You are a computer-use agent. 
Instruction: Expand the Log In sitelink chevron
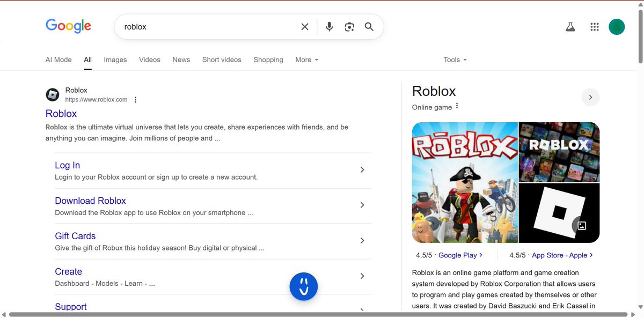click(x=362, y=170)
